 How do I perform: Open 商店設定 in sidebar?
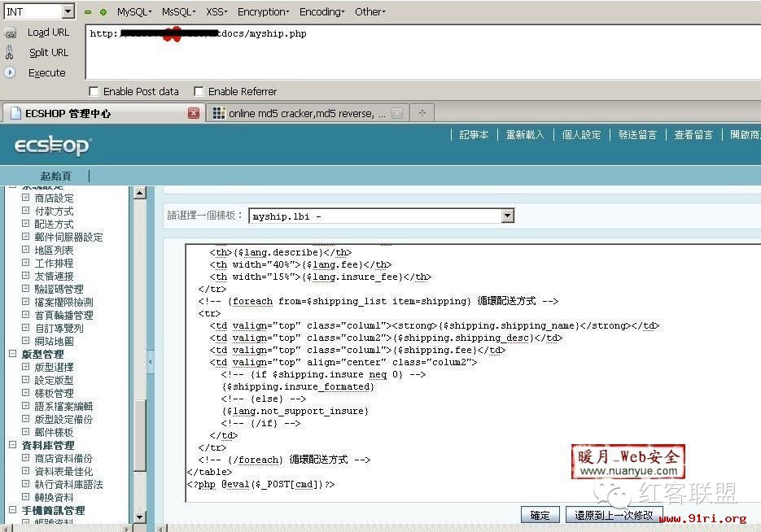click(x=54, y=198)
